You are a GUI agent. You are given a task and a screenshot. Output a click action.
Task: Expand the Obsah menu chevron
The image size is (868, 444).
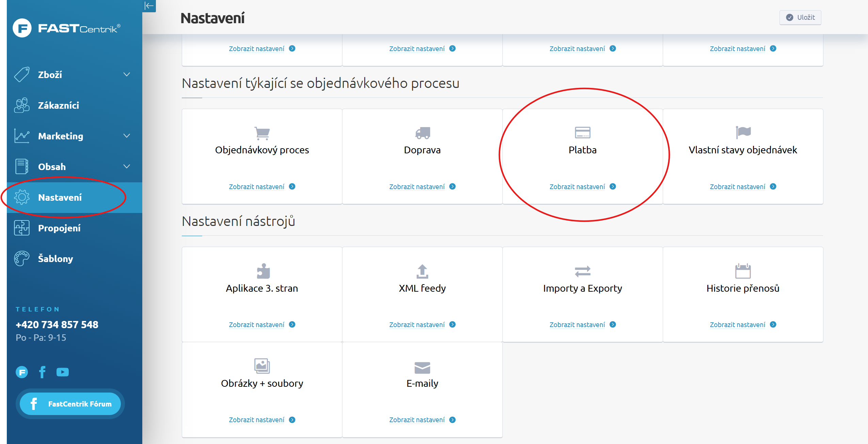point(127,167)
